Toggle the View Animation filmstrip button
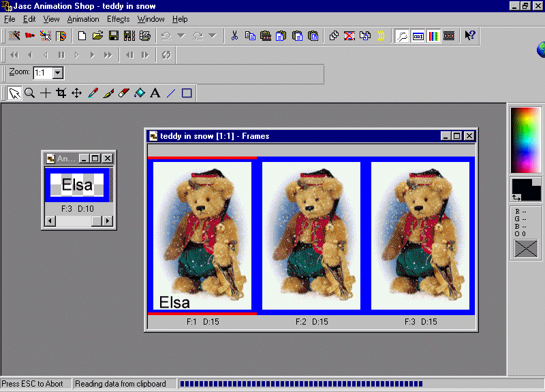Screen dimensions: 545x392 coord(449,35)
